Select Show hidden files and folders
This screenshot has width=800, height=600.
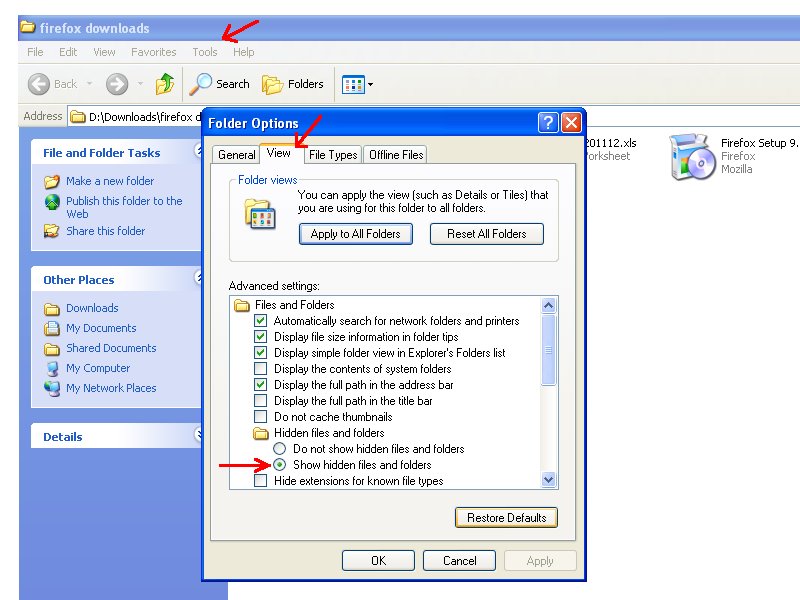(280, 465)
